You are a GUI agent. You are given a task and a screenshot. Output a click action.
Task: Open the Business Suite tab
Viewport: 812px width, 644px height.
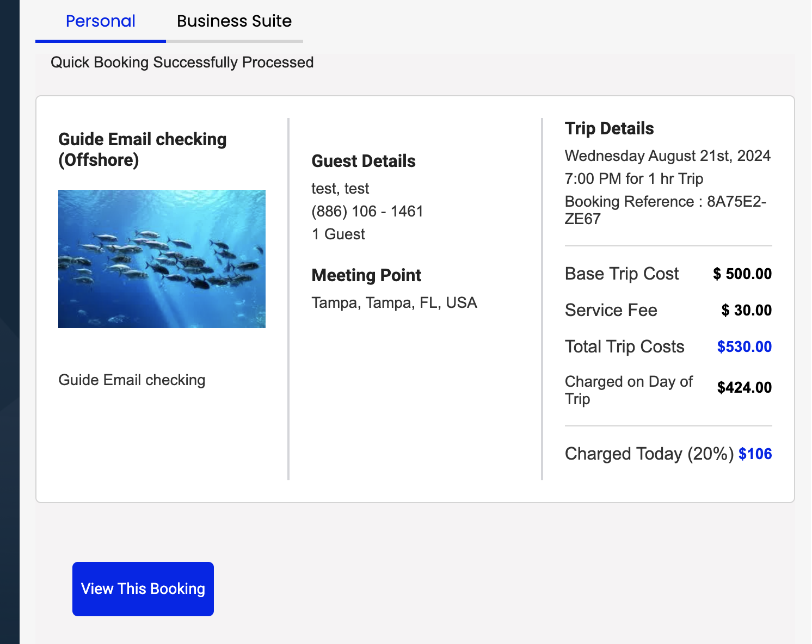[234, 21]
